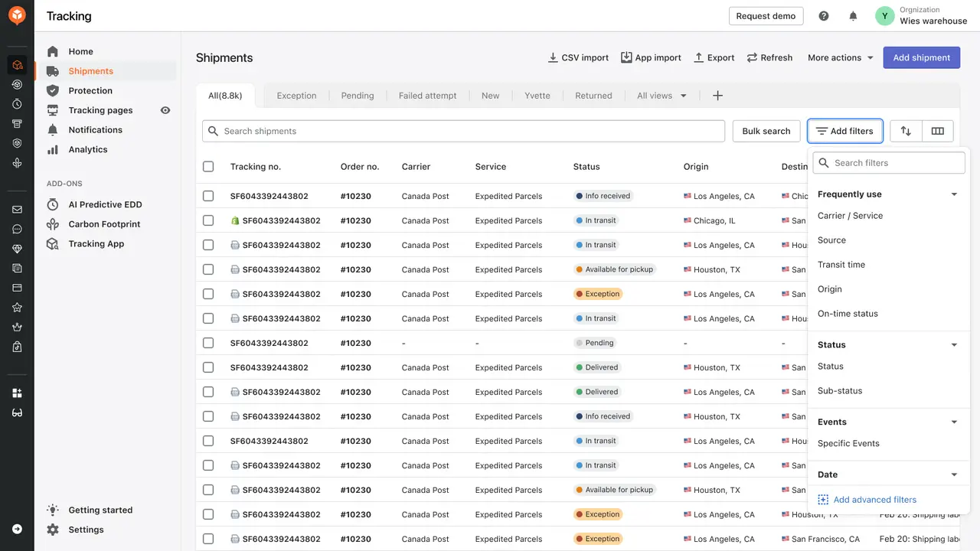
Task: Click the Refresh button
Action: pyautogui.click(x=769, y=57)
